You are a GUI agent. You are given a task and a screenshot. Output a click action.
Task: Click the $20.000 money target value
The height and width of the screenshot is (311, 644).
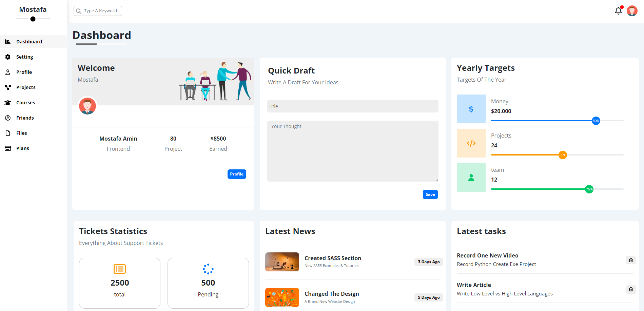tap(501, 111)
